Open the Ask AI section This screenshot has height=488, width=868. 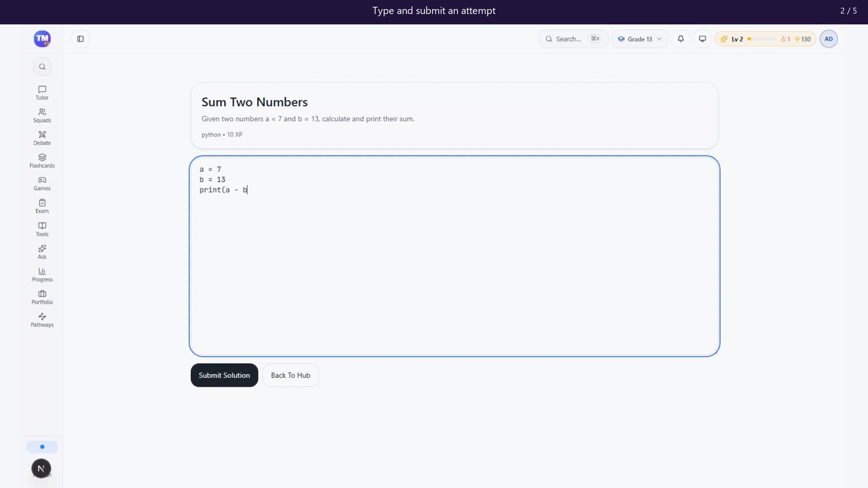click(42, 252)
